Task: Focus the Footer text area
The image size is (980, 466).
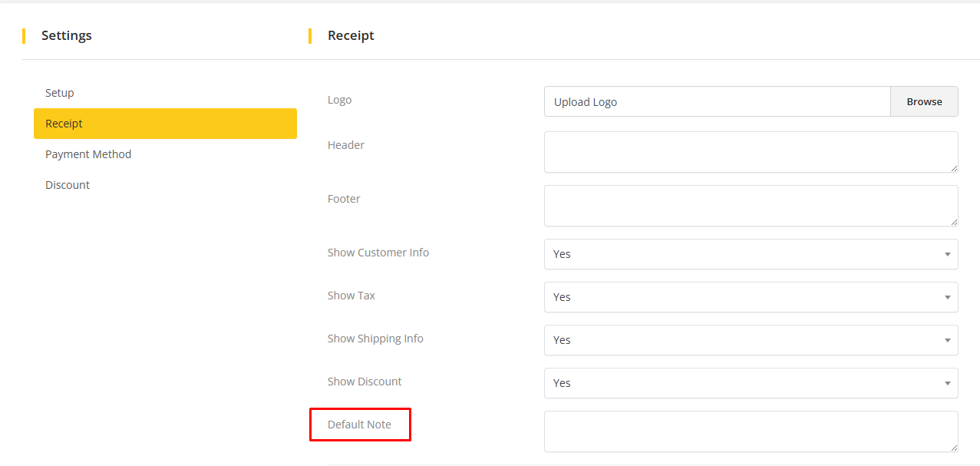Action: click(x=751, y=206)
